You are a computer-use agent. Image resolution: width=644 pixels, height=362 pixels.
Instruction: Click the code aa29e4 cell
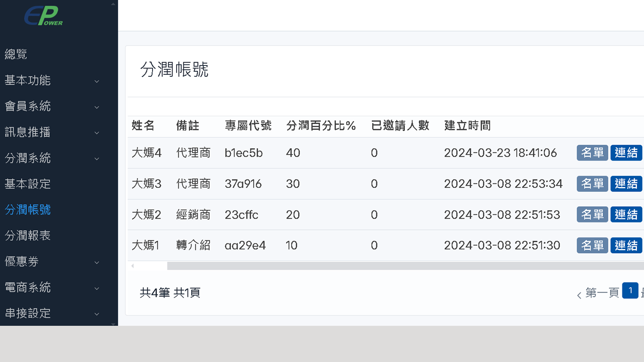[245, 245]
